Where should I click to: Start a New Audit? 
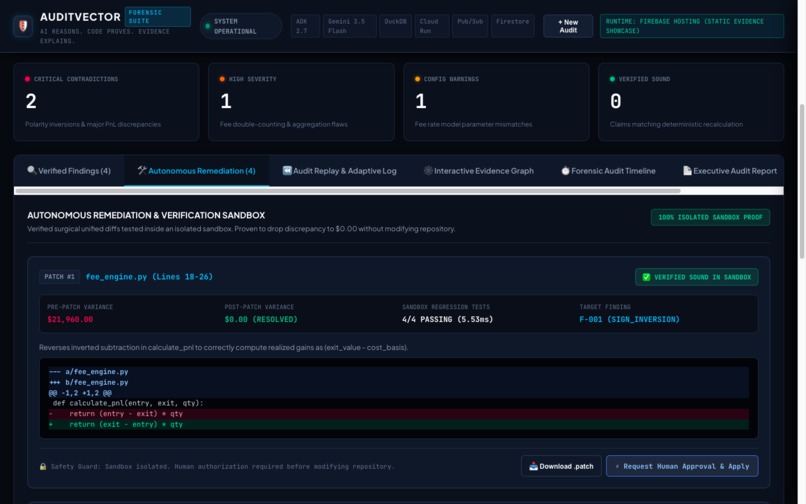click(x=568, y=26)
